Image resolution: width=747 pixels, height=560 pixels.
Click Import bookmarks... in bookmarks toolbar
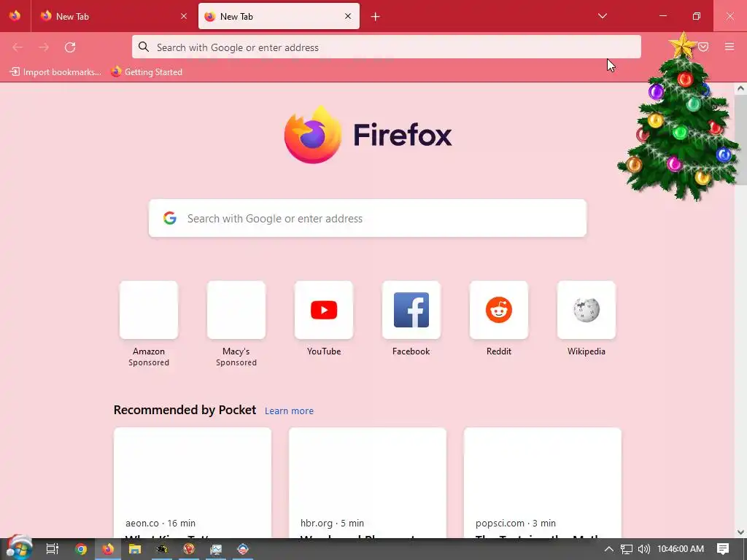click(55, 72)
